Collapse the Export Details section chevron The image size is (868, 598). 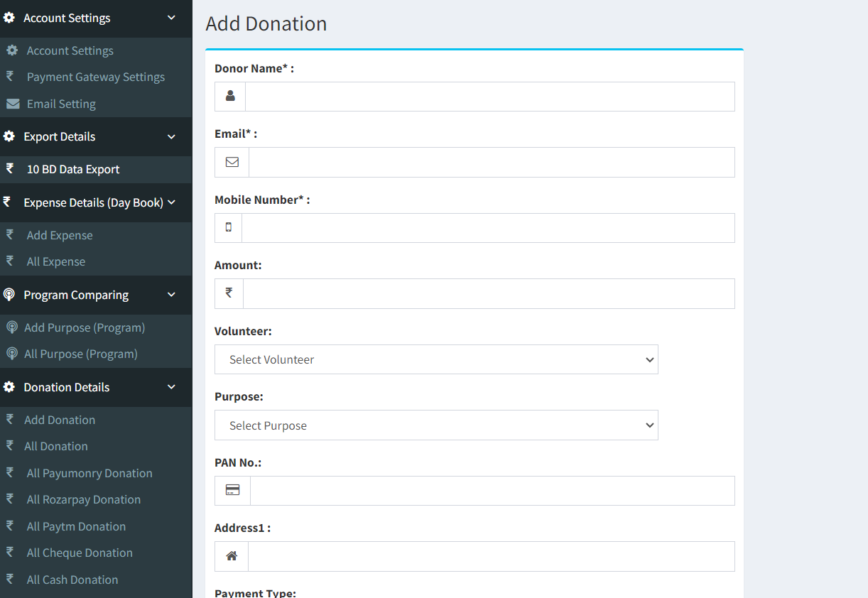coord(171,136)
